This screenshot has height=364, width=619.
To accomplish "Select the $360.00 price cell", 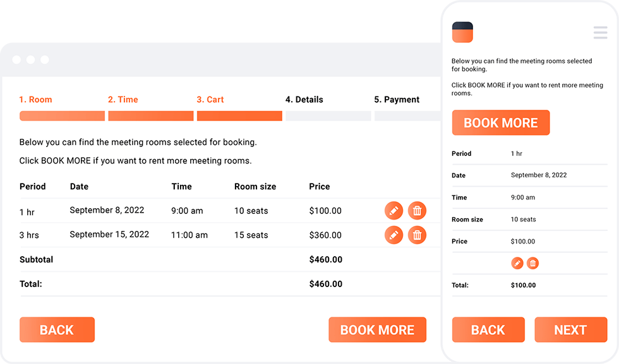I will [326, 235].
